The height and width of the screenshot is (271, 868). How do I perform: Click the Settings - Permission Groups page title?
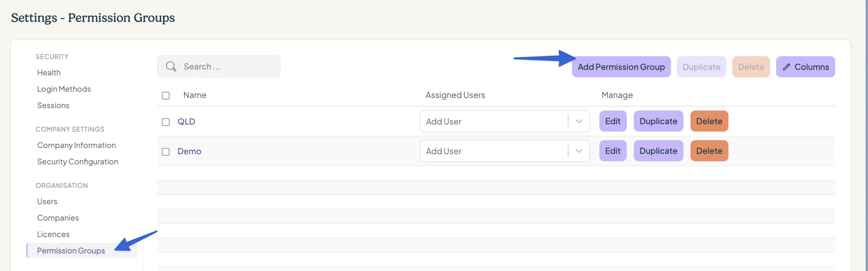(93, 18)
